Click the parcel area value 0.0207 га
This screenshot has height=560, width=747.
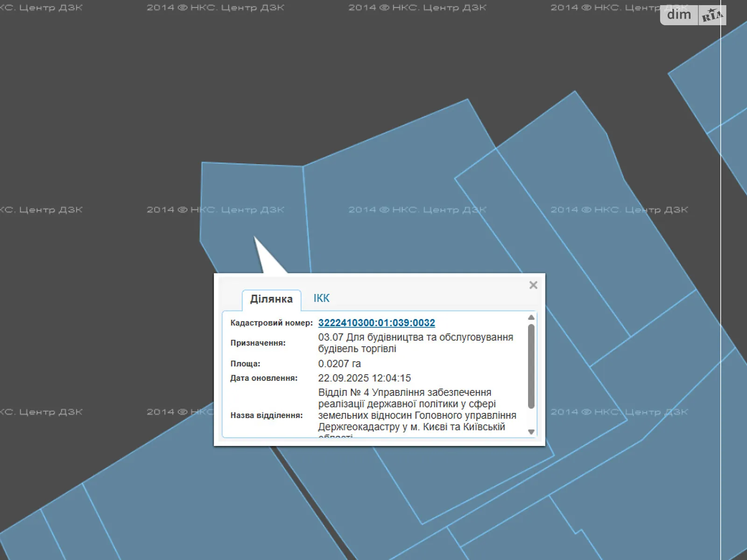(x=339, y=364)
